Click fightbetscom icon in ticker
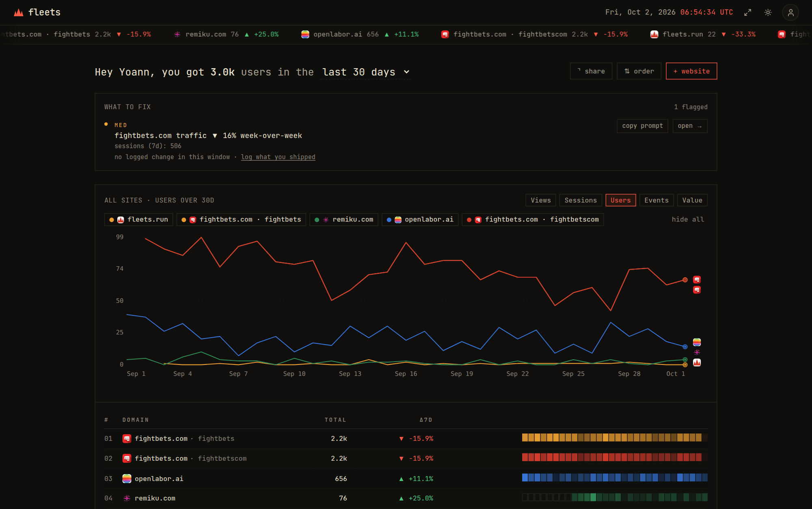 (x=445, y=35)
